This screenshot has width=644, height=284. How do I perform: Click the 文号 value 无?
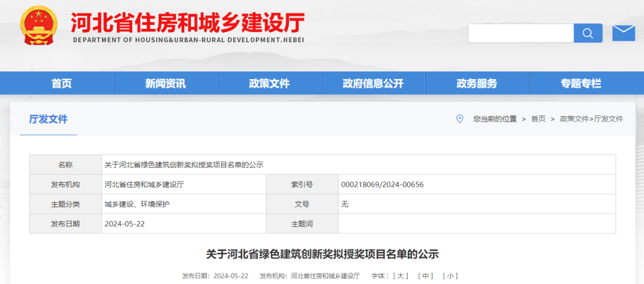tap(345, 204)
